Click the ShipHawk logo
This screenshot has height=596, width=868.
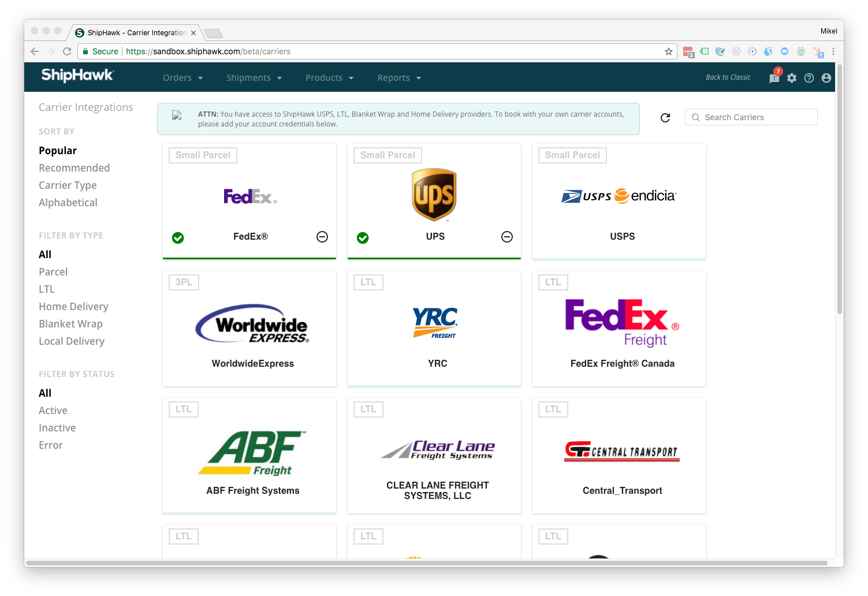[77, 76]
